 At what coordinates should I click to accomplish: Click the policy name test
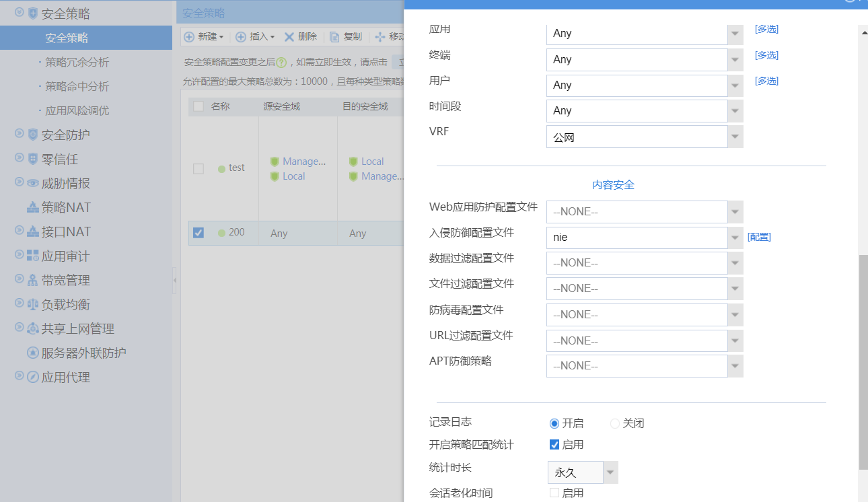click(237, 168)
